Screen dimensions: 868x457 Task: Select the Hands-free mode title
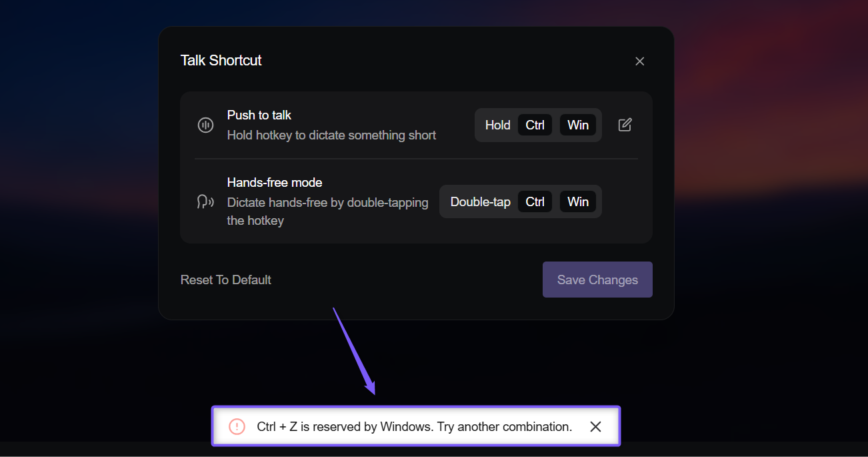click(x=275, y=183)
